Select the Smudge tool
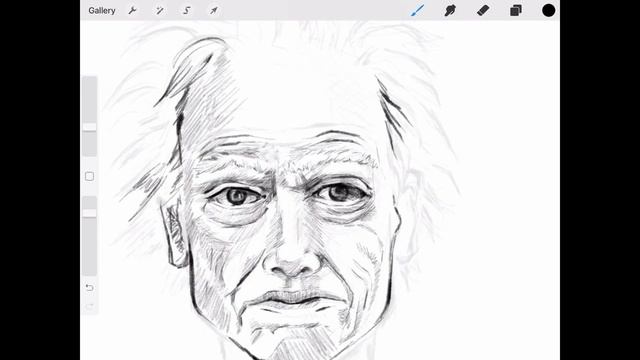The height and width of the screenshot is (360, 640). tap(450, 11)
